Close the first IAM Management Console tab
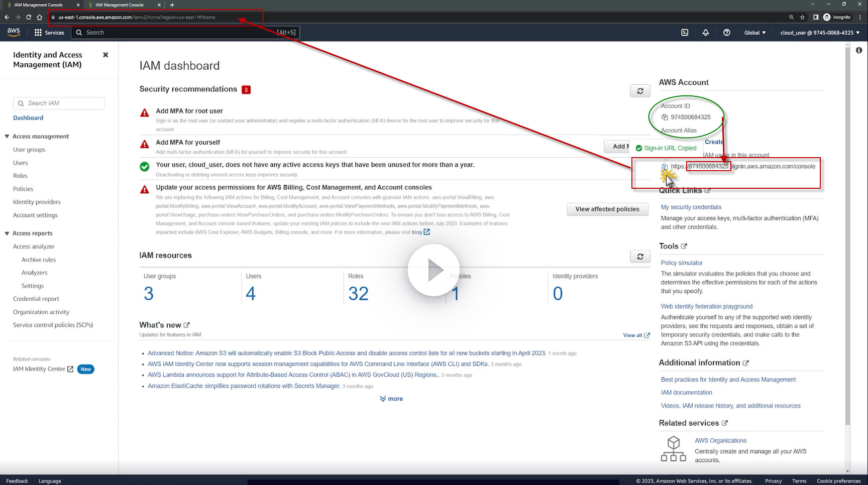The width and height of the screenshot is (868, 485). (78, 5)
